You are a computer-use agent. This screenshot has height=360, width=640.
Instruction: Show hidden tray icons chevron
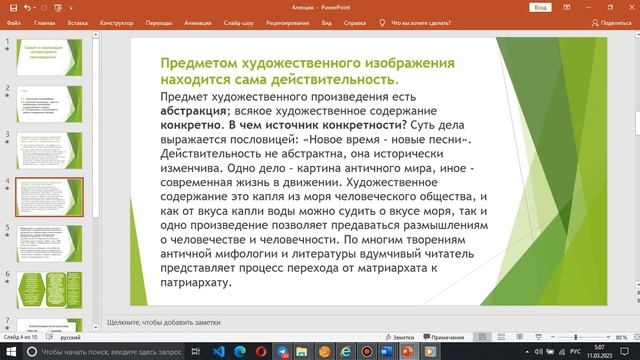tap(527, 351)
